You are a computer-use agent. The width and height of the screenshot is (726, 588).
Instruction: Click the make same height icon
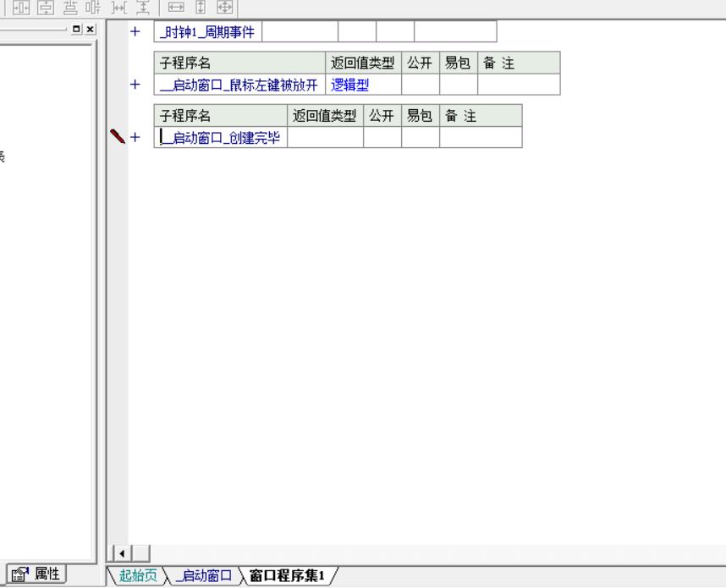(x=201, y=8)
